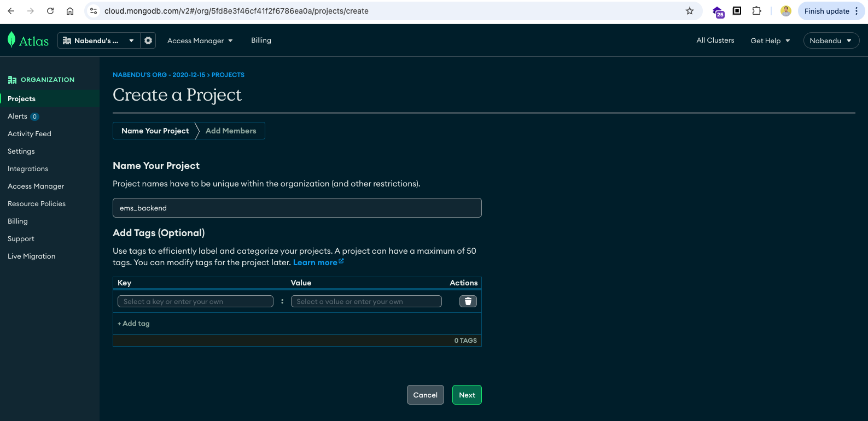Click the Cancel button

[426, 395]
